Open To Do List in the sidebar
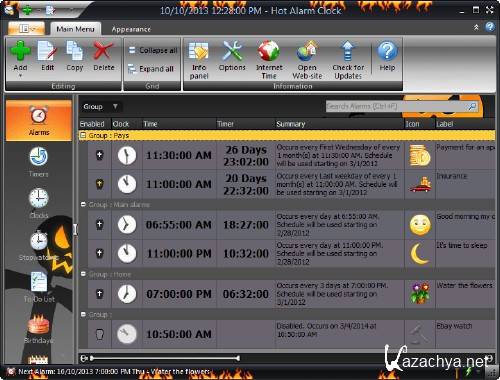500x380 pixels. 39,287
